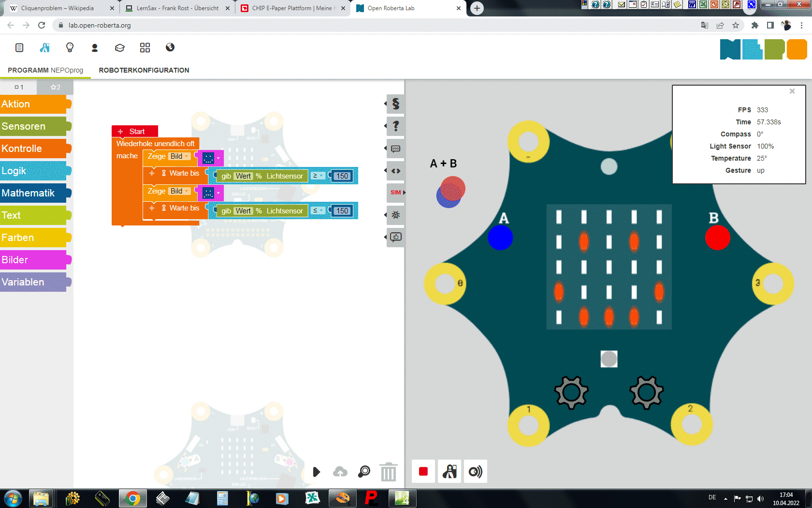Open the help question mark side panel

click(x=396, y=126)
